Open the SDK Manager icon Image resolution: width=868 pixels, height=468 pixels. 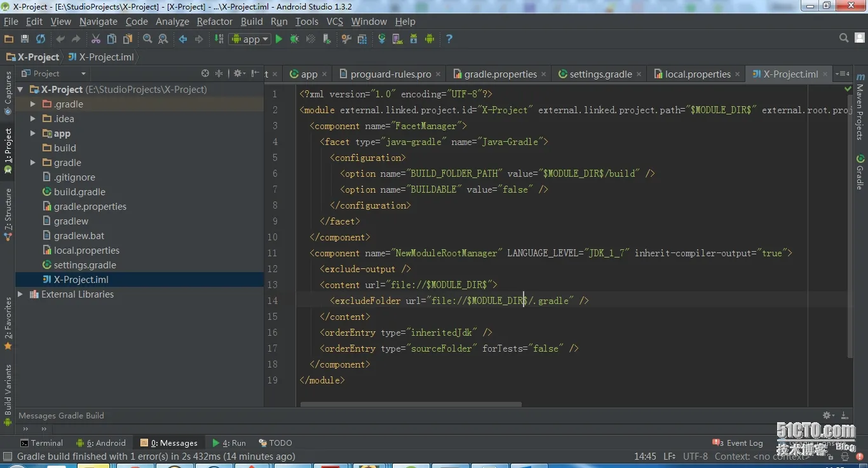pos(414,39)
